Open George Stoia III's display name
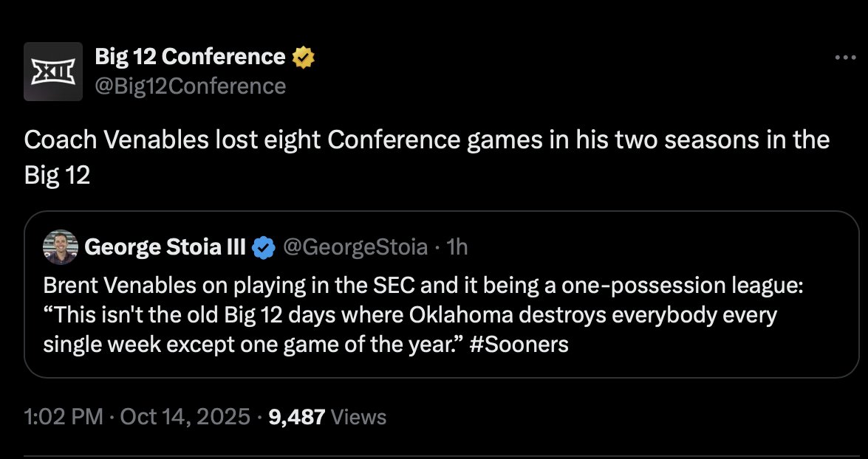The width and height of the screenshot is (868, 459). [165, 246]
